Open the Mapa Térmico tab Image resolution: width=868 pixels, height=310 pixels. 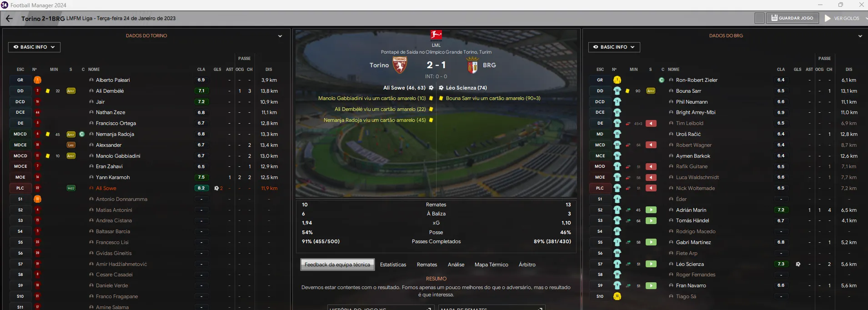coord(492,265)
